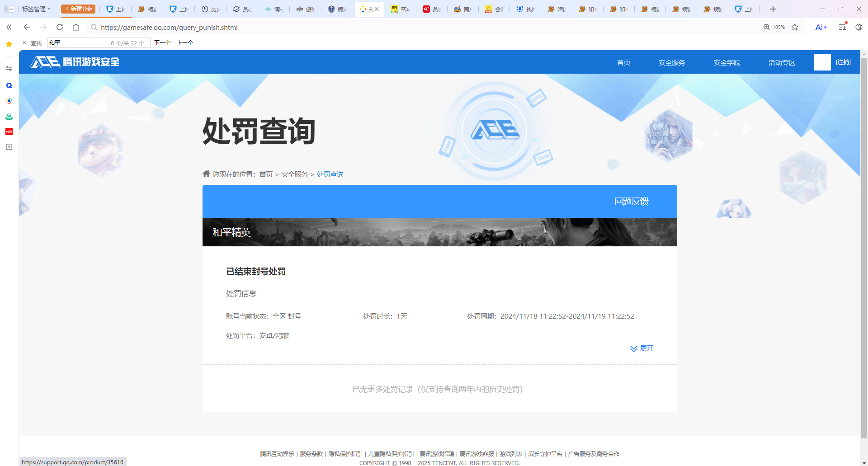Click the two-arrow switch icon in sidebar
The height and width of the screenshot is (466, 868).
click(x=9, y=69)
